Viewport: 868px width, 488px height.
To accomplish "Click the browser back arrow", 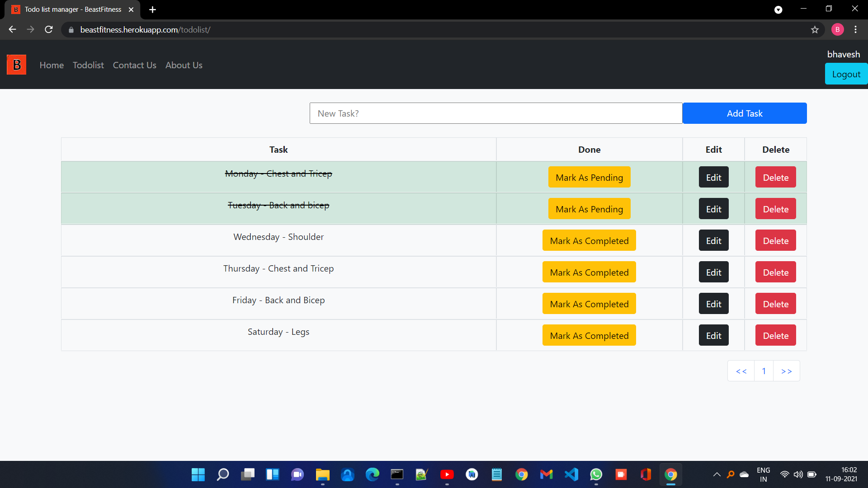I will pos(12,29).
